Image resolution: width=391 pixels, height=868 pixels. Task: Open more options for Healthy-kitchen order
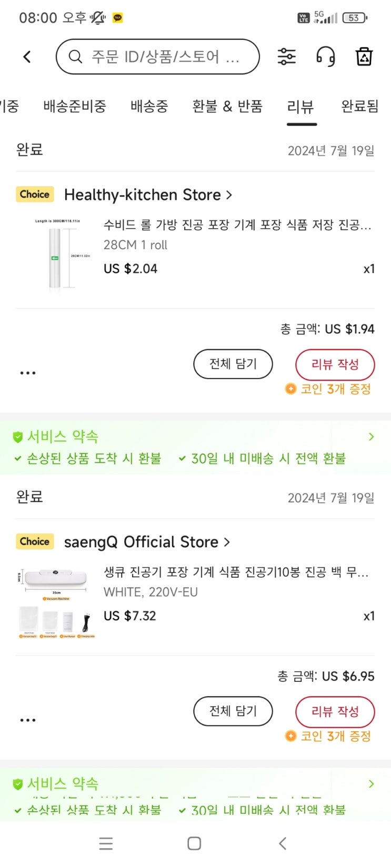28,373
